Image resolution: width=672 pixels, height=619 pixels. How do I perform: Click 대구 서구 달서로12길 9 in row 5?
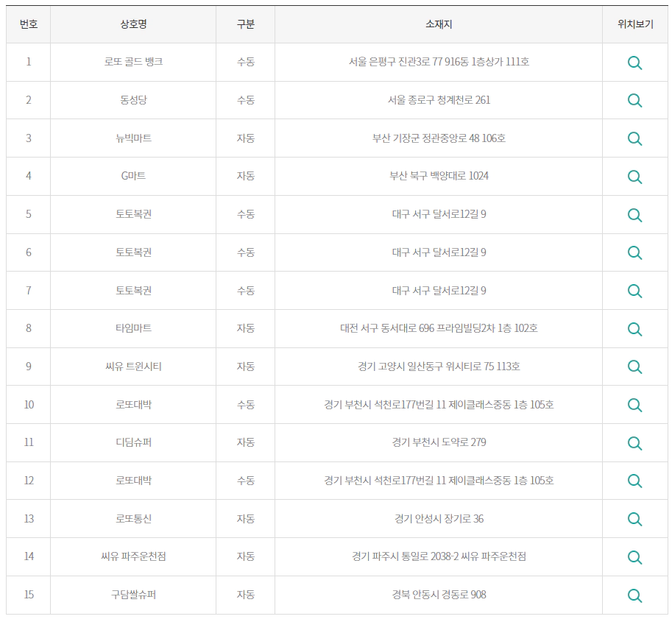point(439,214)
